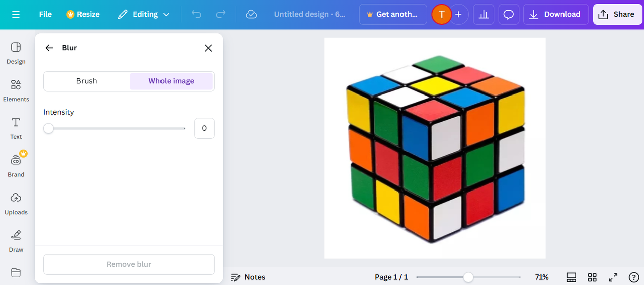
Task: Click the Download button
Action: [x=555, y=14]
